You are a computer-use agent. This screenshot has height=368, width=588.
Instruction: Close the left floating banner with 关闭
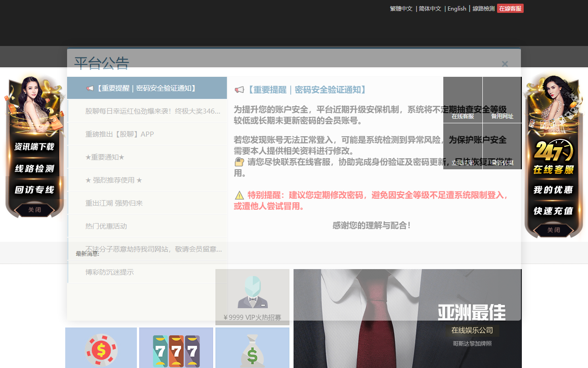[x=34, y=210]
